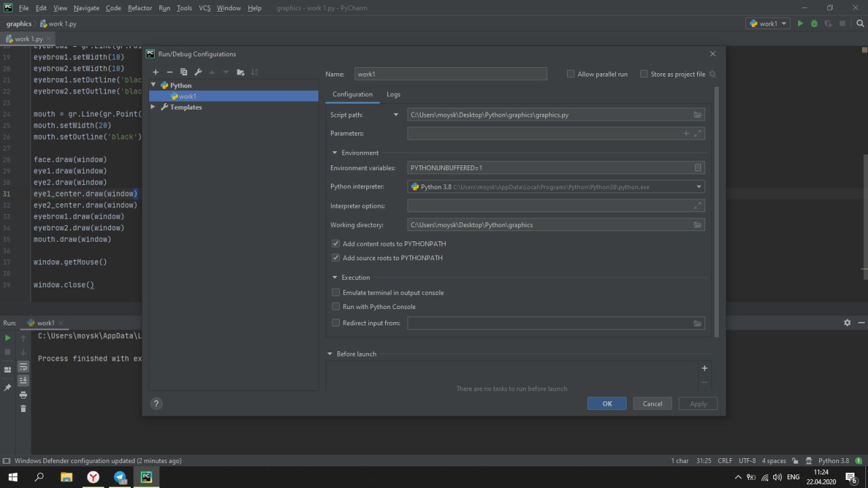Viewport: 868px width, 488px height.
Task: Toggle scroll to end in Run console
Action: click(23, 380)
